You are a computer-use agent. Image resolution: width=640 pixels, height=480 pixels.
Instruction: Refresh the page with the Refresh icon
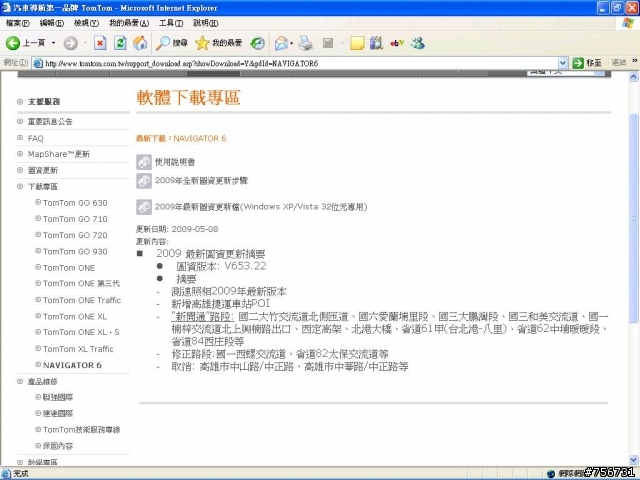click(120, 43)
